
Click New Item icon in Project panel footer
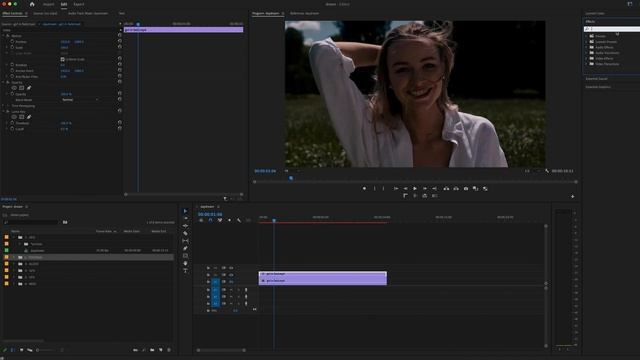pos(160,350)
